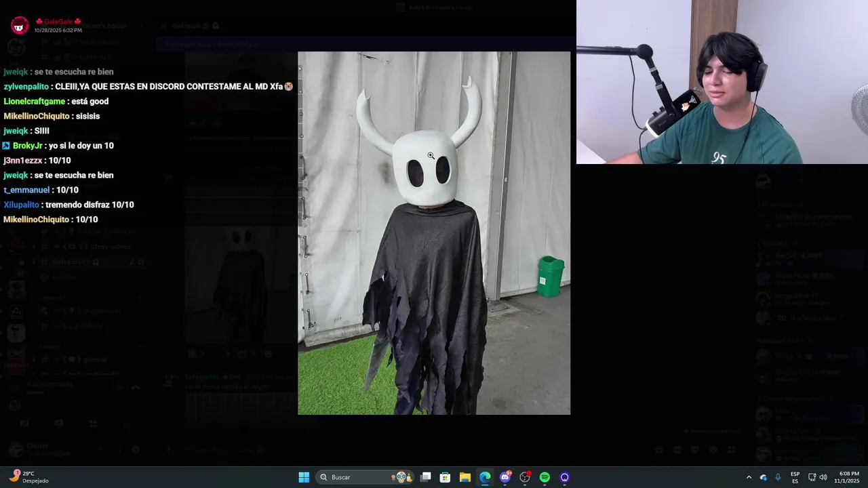The height and width of the screenshot is (488, 868).
Task: Click GaleGale's profile avatar
Action: click(20, 26)
